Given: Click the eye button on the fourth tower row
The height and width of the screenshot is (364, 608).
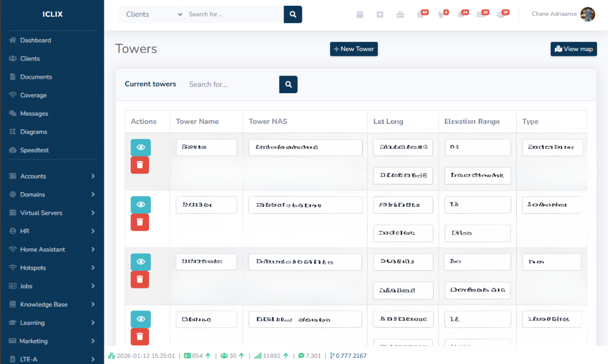Looking at the screenshot, I should [x=140, y=319].
